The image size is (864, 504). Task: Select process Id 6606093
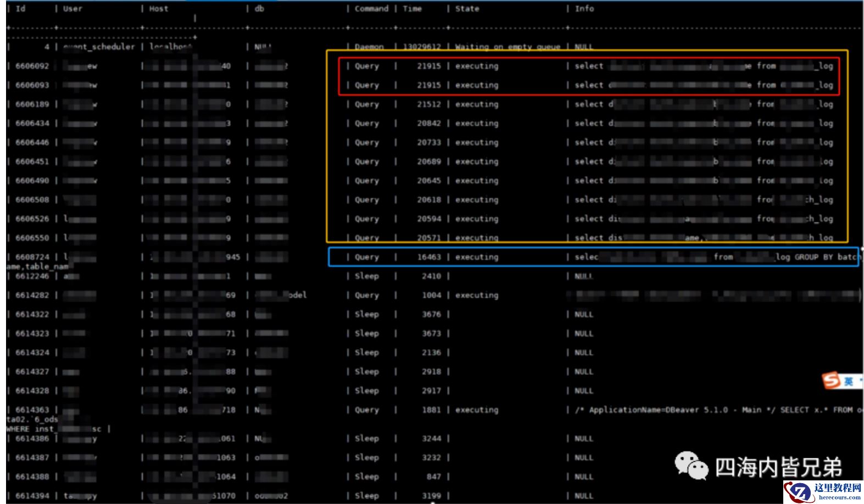[32, 85]
